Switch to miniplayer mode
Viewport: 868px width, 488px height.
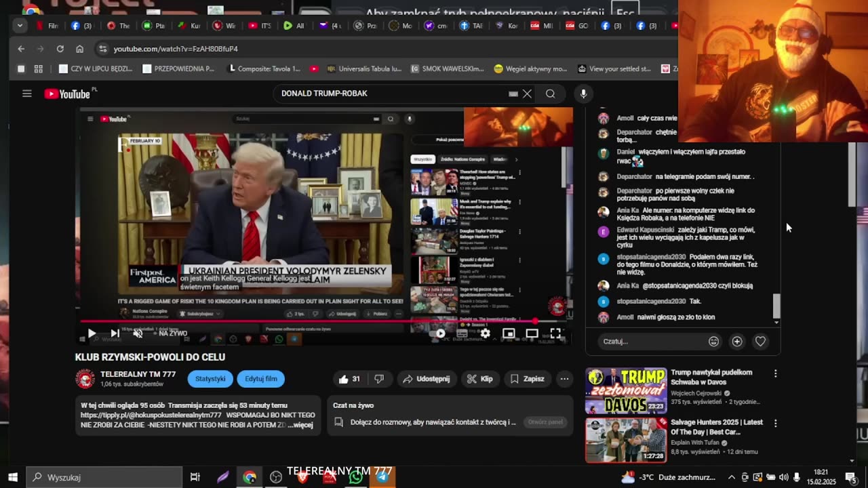click(509, 333)
